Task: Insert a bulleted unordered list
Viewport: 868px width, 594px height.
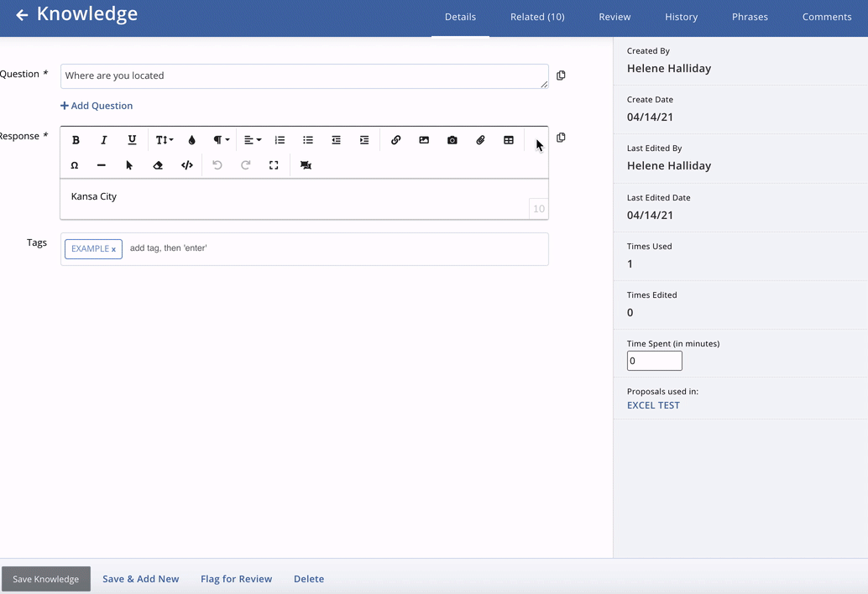Action: [x=308, y=140]
